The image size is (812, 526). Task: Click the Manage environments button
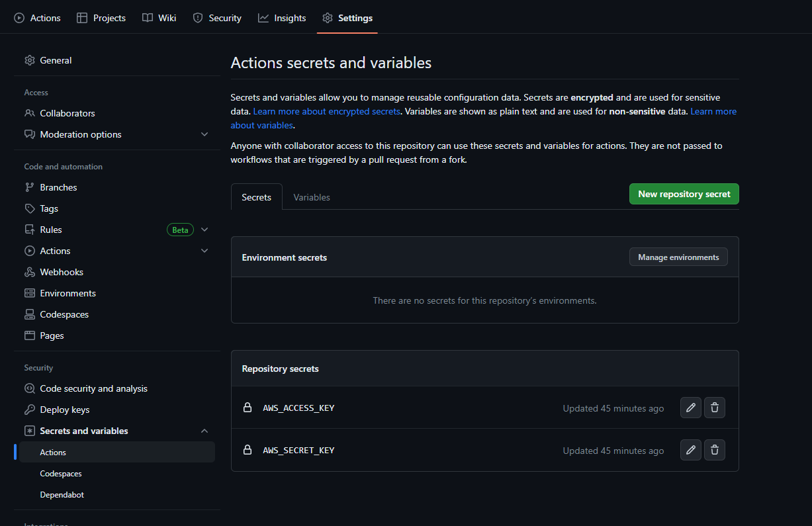678,257
